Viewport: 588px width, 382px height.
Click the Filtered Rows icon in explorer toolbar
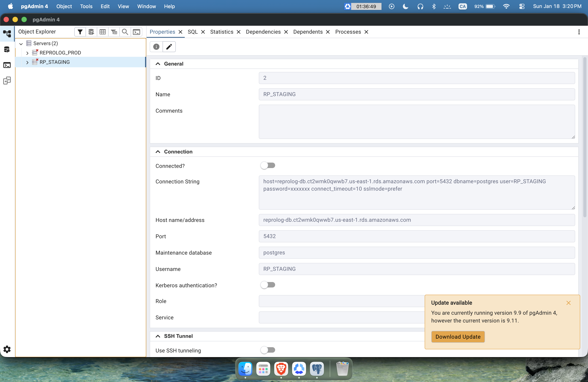click(x=114, y=32)
